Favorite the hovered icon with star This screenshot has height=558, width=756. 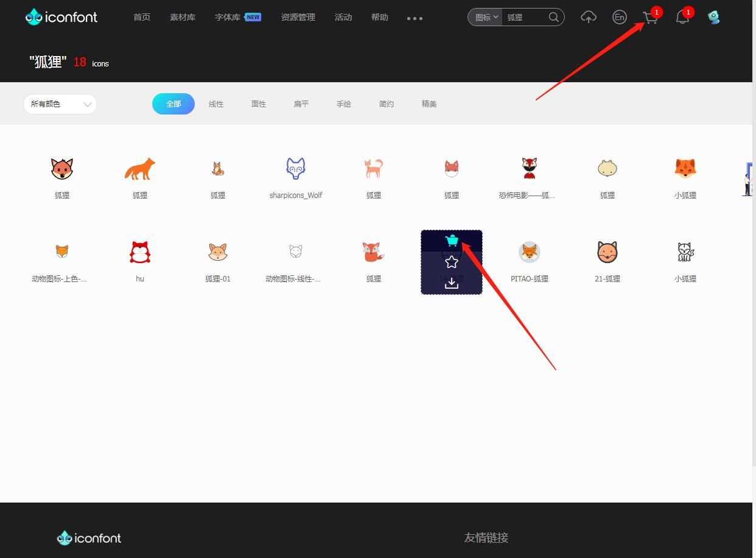point(452,262)
